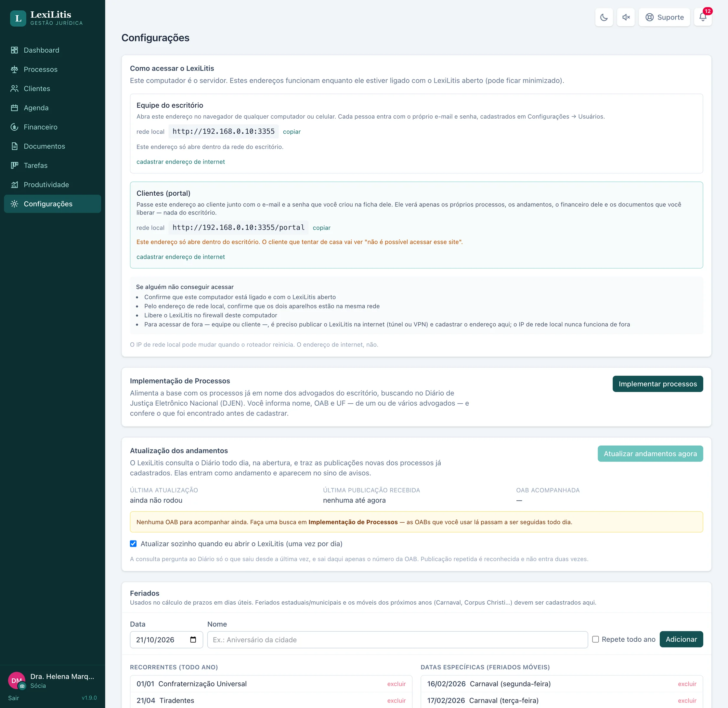Viewport: 728px width, 708px height.
Task: Open Financeiro section
Action: (52, 127)
